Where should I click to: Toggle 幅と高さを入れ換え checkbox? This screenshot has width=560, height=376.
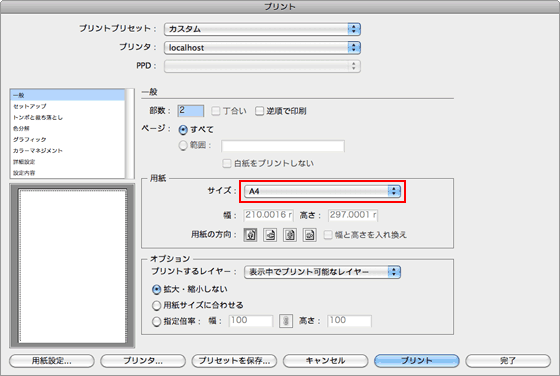point(328,235)
